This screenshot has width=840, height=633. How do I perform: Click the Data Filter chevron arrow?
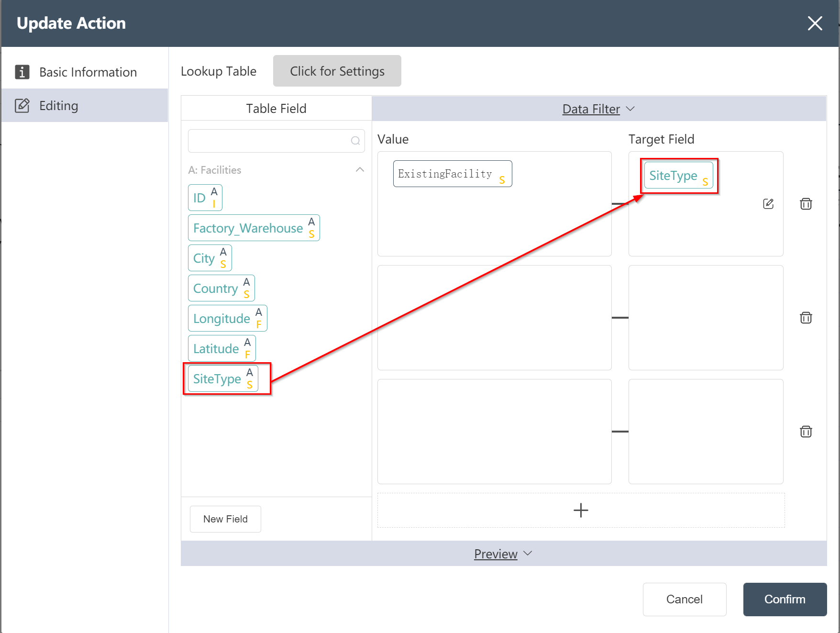pyautogui.click(x=630, y=109)
